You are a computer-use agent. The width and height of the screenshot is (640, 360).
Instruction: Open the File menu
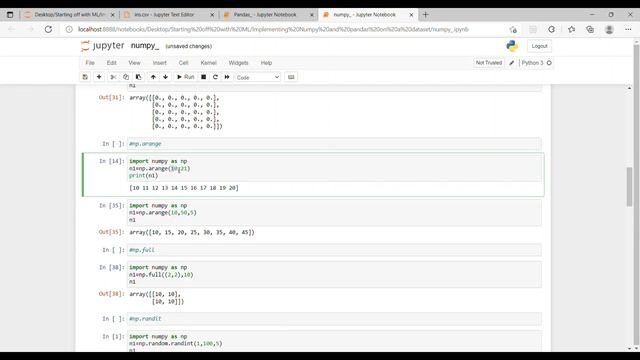[90, 63]
